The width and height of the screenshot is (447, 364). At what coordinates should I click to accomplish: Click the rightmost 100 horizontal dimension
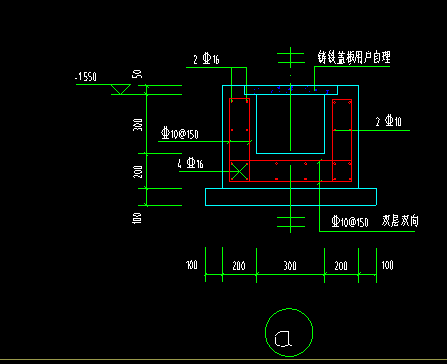coord(387,265)
